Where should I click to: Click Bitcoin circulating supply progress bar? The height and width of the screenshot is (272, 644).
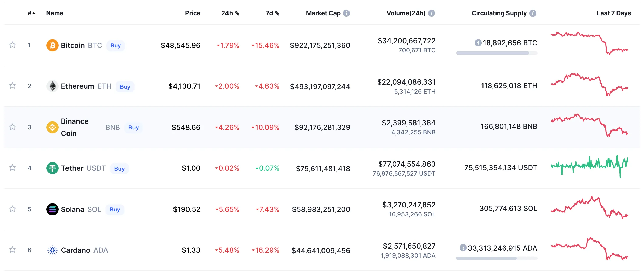[x=497, y=53]
